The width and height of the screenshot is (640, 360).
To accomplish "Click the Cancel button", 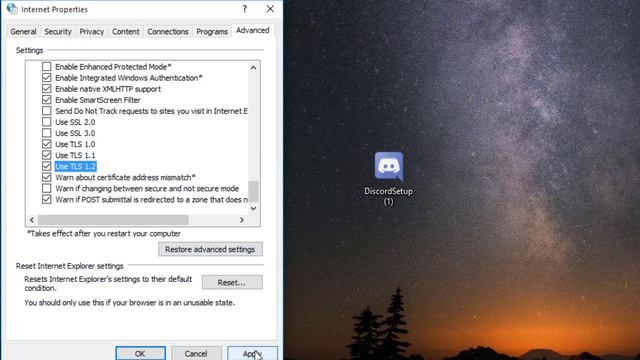I will 196,353.
